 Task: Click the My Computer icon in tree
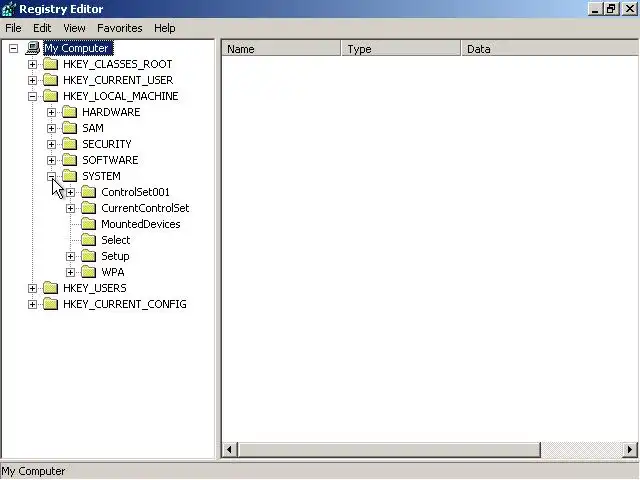pos(33,48)
